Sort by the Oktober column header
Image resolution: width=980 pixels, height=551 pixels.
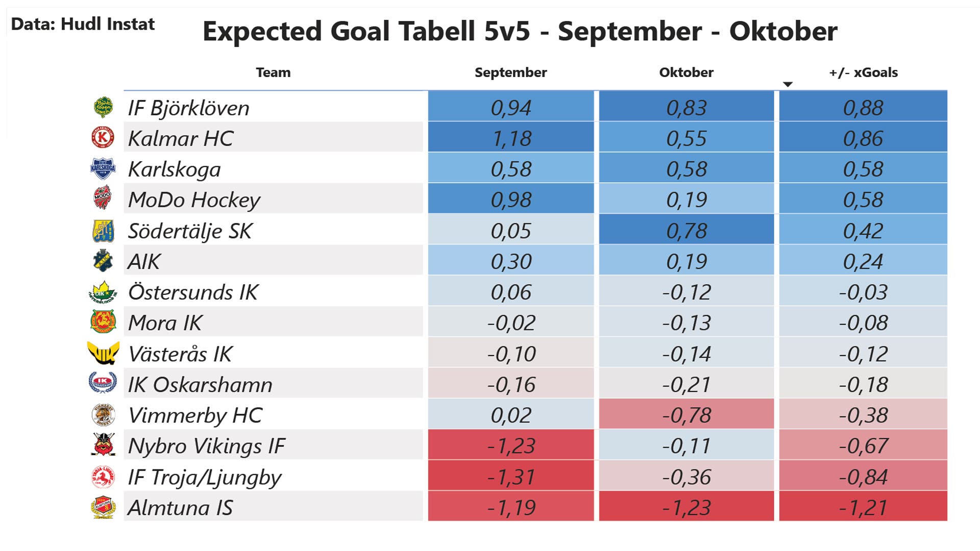(x=686, y=72)
